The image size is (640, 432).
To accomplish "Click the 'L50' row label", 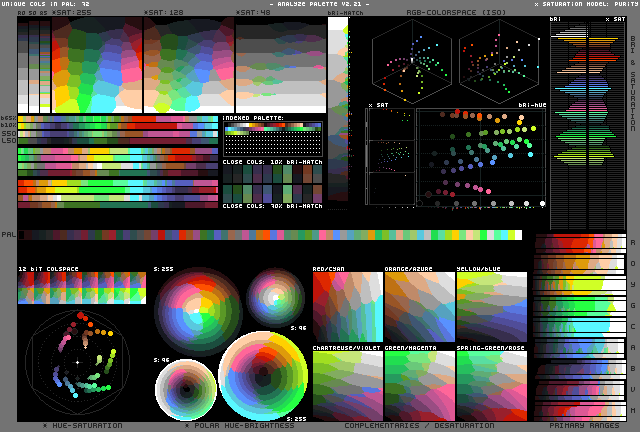I will [9, 140].
